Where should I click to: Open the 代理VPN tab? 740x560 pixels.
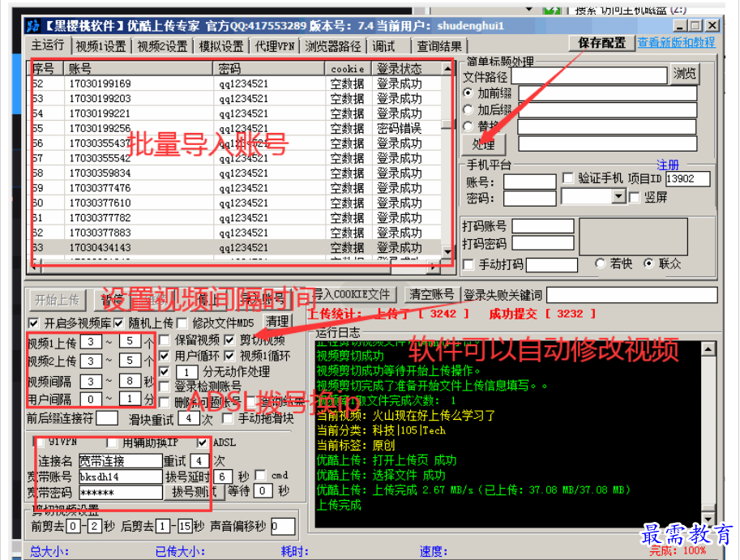tap(275, 46)
